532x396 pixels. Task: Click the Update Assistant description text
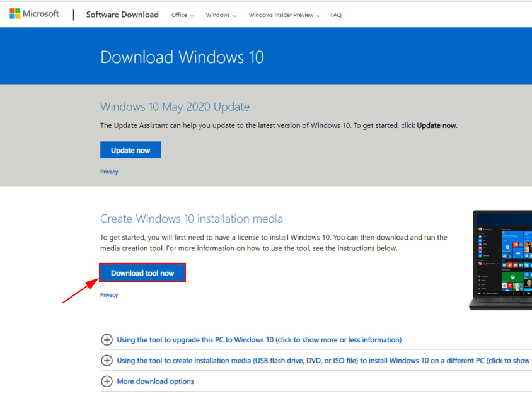[x=279, y=125]
